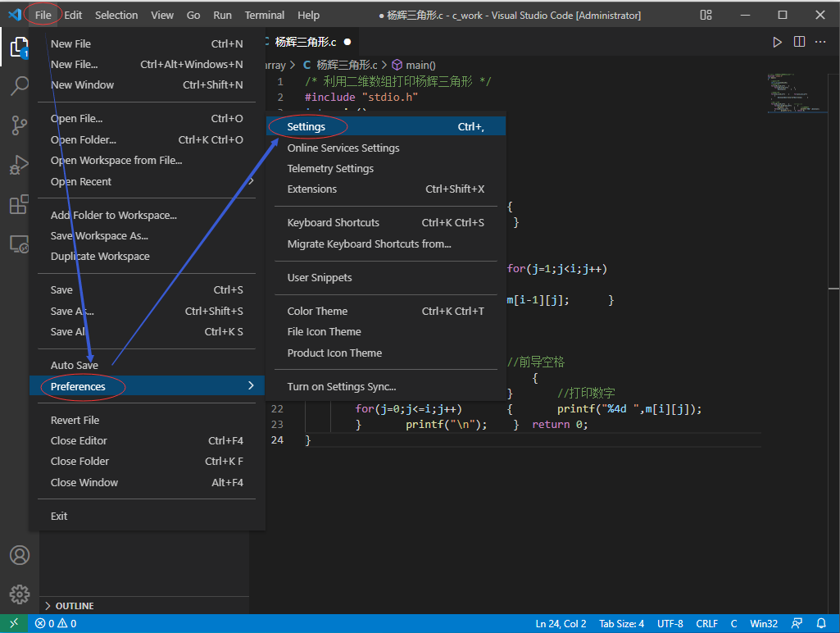Open the Edit menu

[x=73, y=15]
